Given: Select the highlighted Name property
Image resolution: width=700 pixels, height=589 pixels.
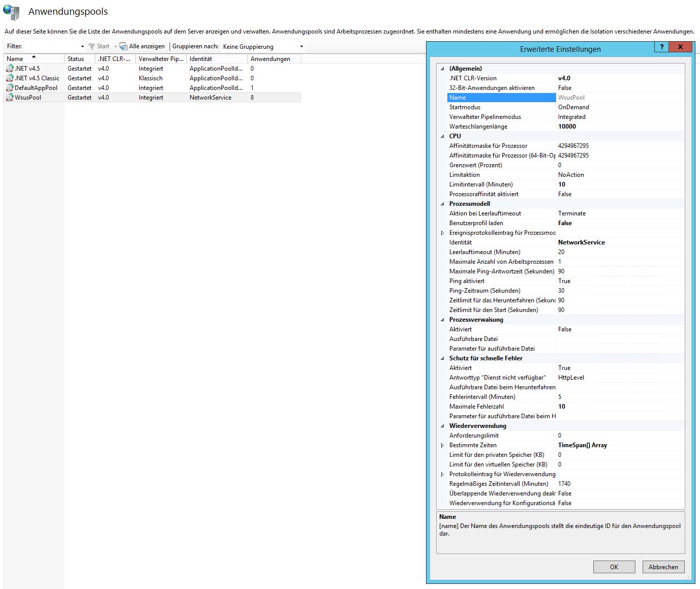Looking at the screenshot, I should 502,98.
